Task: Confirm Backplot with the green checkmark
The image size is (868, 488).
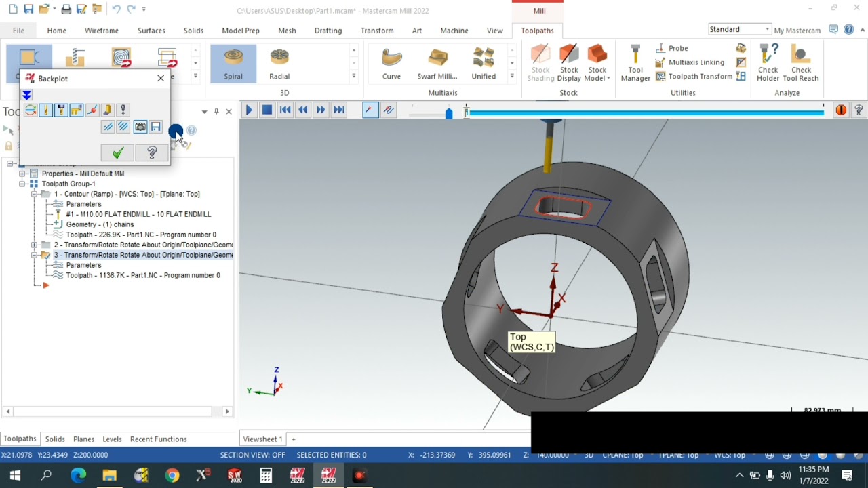Action: [117, 153]
